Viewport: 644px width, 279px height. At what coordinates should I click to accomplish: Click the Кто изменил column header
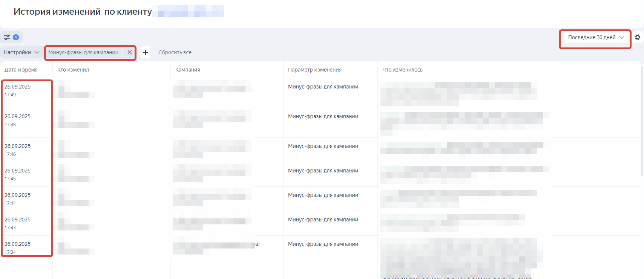[73, 70]
